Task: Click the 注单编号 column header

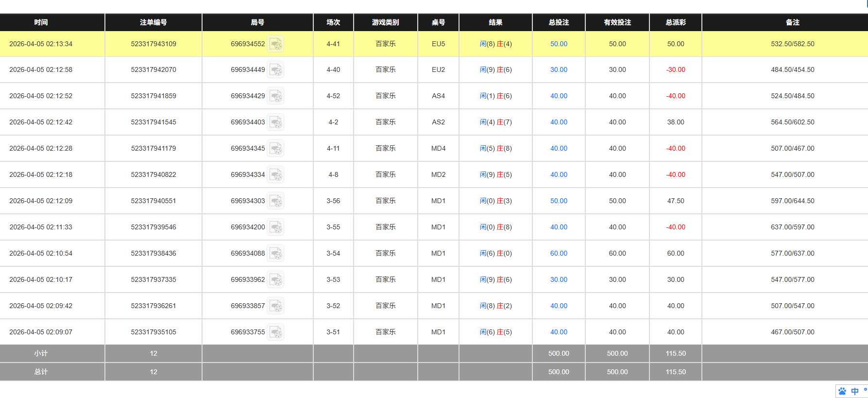Action: [x=153, y=22]
